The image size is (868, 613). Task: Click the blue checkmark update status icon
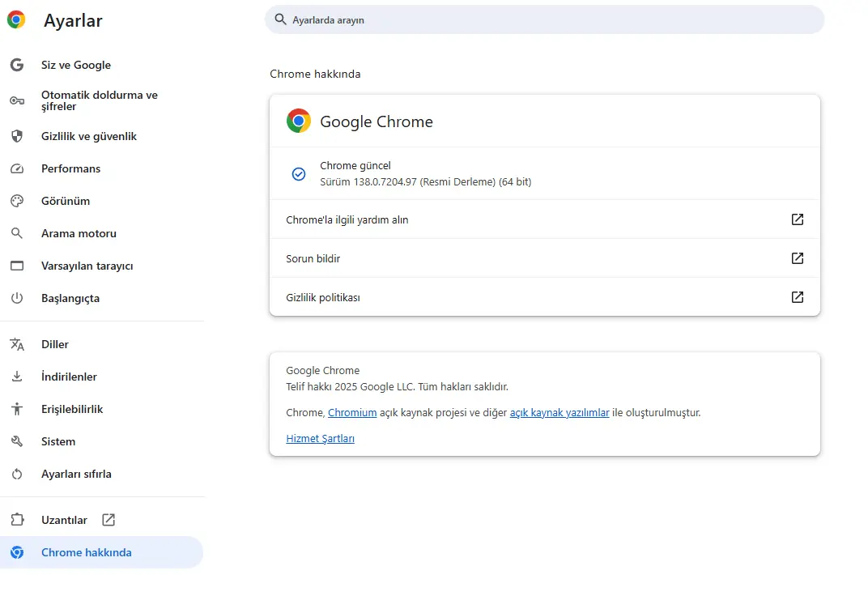coord(298,174)
